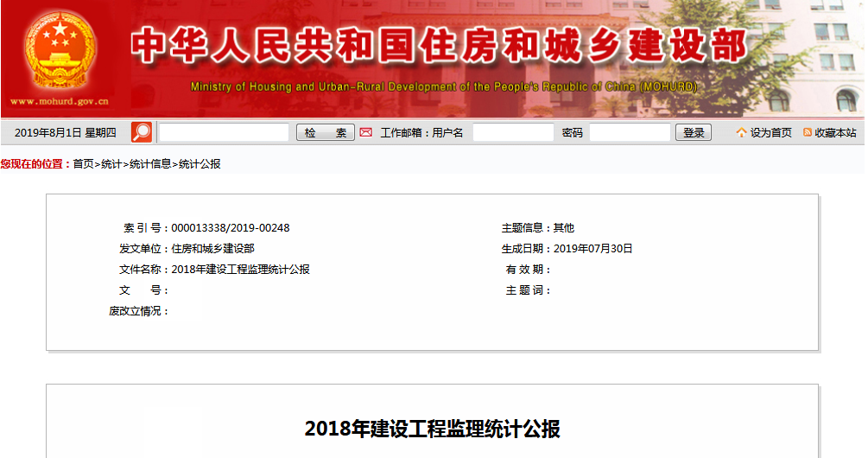Click the 收藏本站 link

point(835,133)
